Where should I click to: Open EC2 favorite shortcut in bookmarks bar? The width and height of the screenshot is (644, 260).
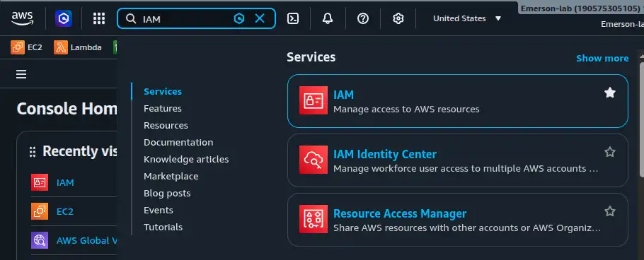pyautogui.click(x=27, y=47)
